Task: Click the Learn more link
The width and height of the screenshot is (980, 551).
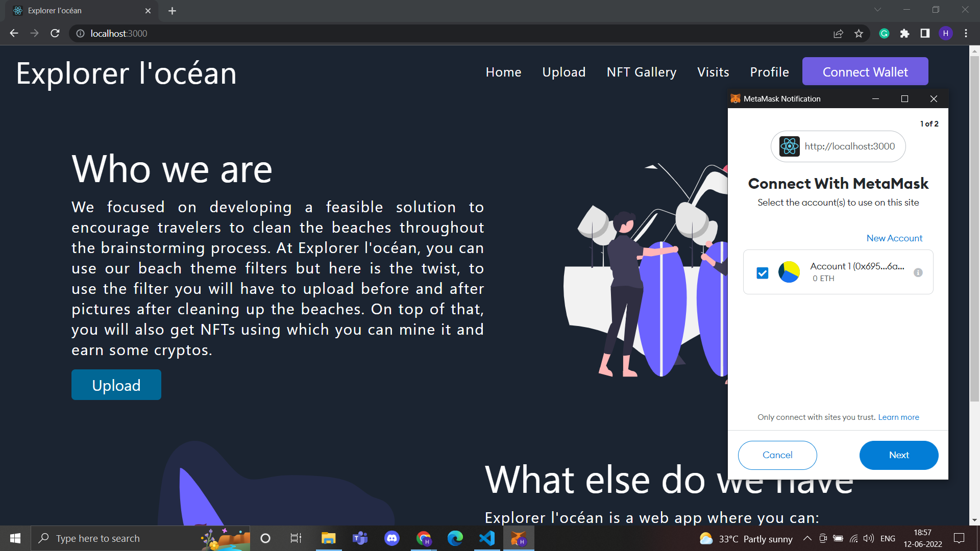Action: 898,417
